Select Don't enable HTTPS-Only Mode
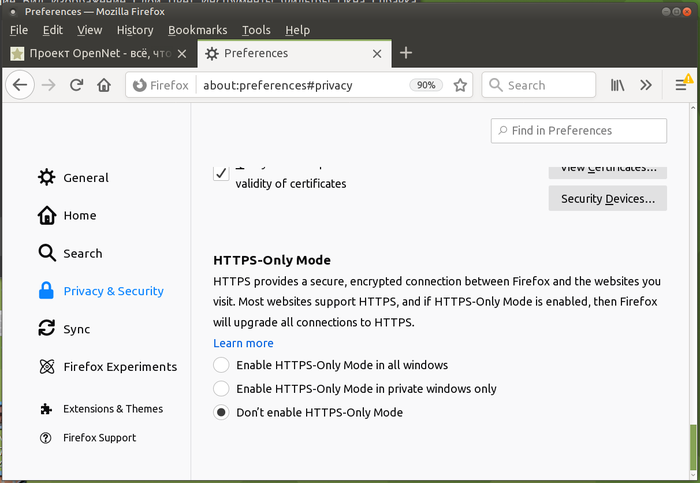 [x=221, y=412]
